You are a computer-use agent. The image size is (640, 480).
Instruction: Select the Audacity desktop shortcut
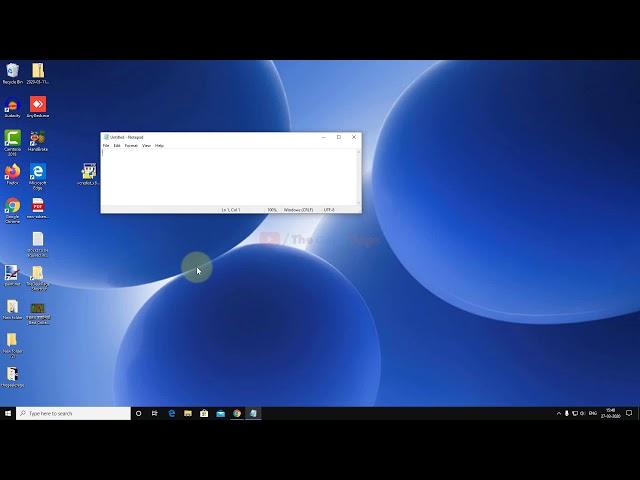click(12, 107)
